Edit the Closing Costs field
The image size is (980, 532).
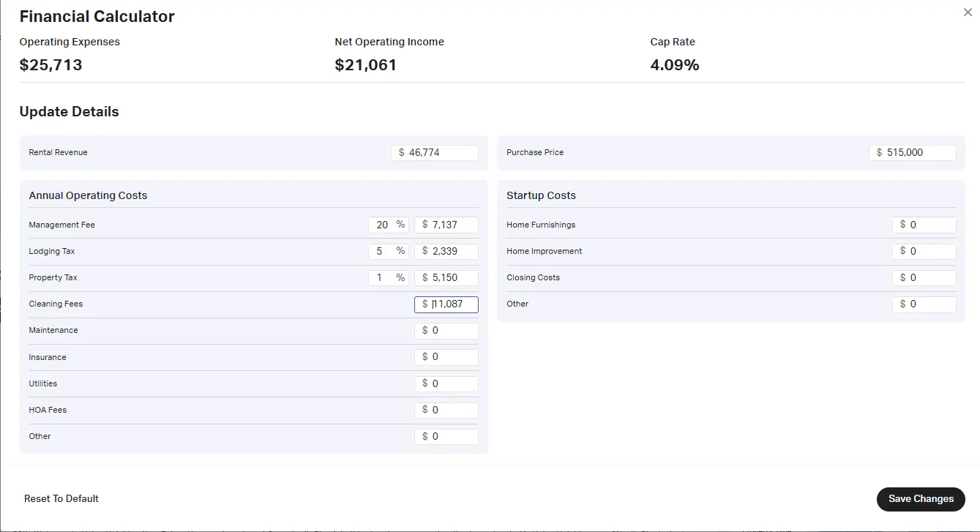924,278
